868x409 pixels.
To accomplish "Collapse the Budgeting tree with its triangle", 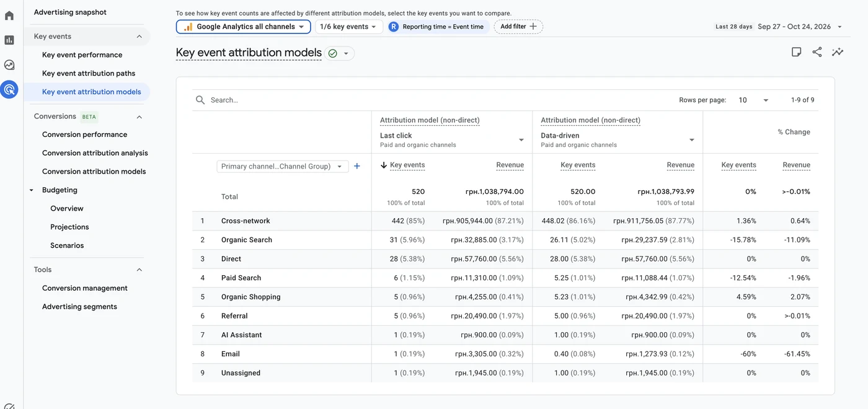I will point(32,190).
